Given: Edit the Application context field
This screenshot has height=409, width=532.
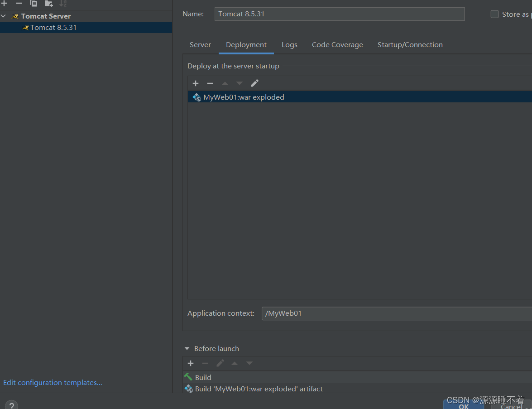Looking at the screenshot, I should (x=397, y=313).
